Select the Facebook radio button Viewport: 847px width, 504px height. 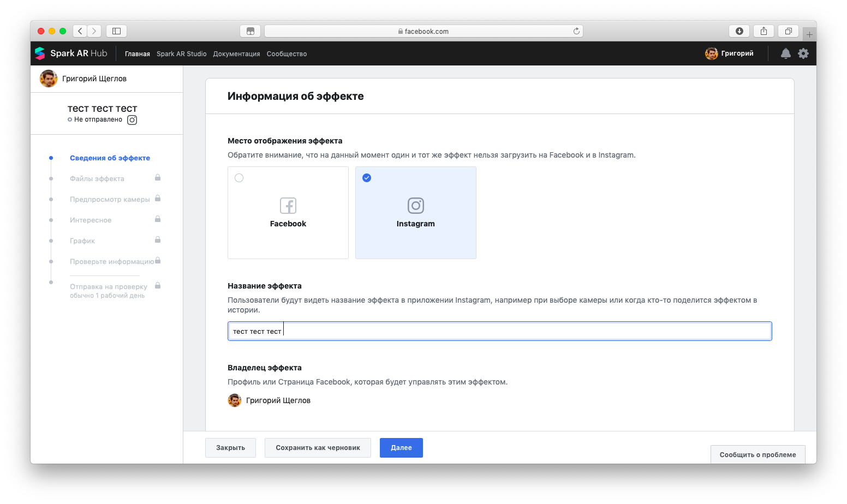coord(239,178)
